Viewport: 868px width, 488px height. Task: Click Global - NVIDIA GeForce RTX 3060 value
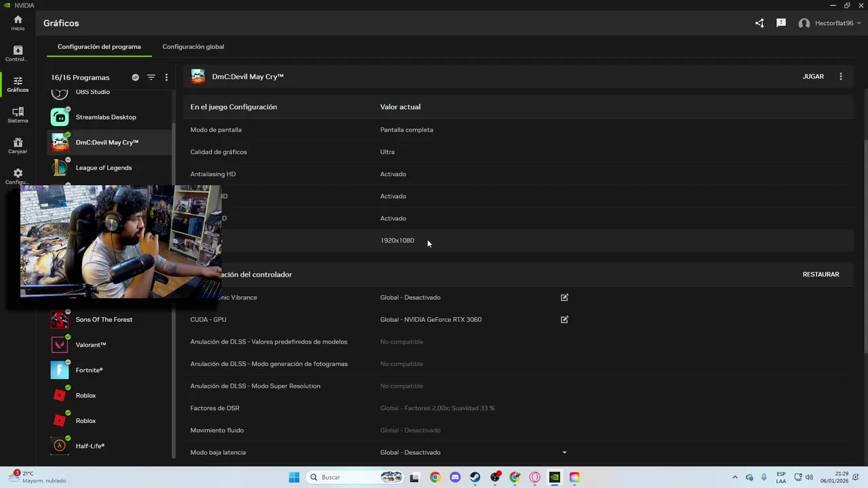click(431, 319)
